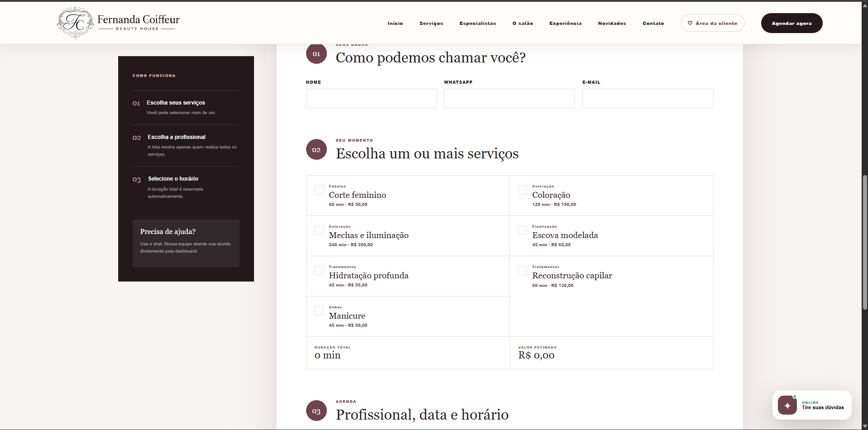Focus the Nome input field
The height and width of the screenshot is (430, 868).
[371, 98]
